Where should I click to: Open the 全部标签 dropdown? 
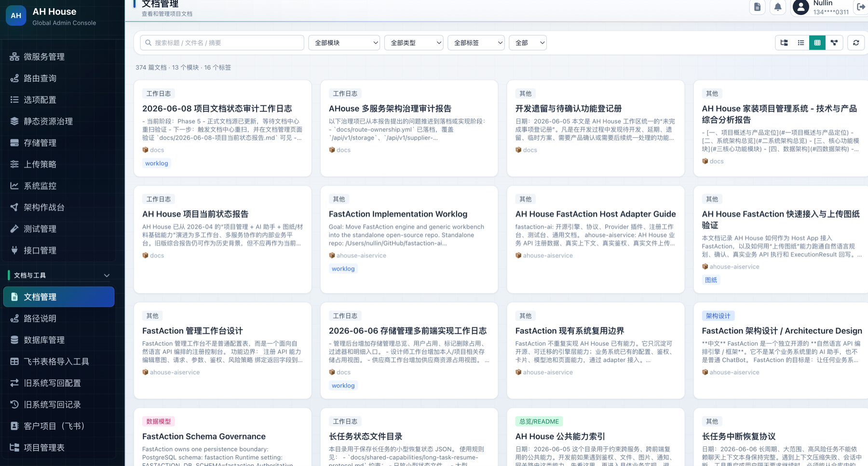(476, 43)
